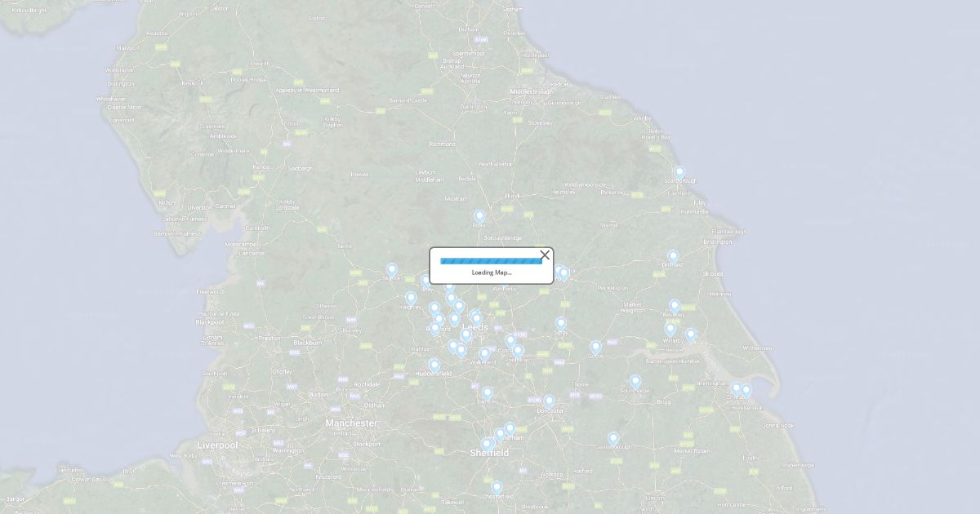Viewport: 980px width, 514px height.
Task: Open the Huddersfield location pin
Action: click(434, 366)
